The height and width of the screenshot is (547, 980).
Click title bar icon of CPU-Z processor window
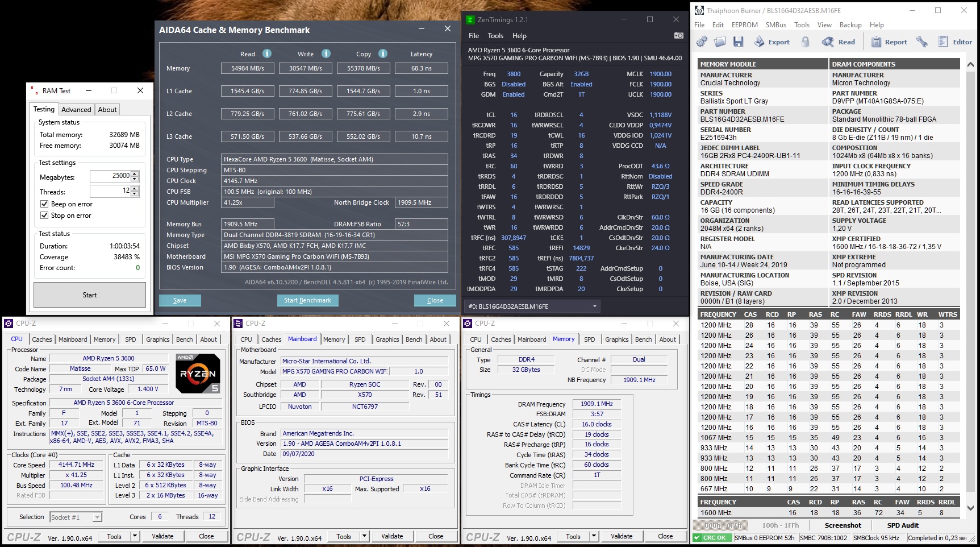click(x=9, y=324)
